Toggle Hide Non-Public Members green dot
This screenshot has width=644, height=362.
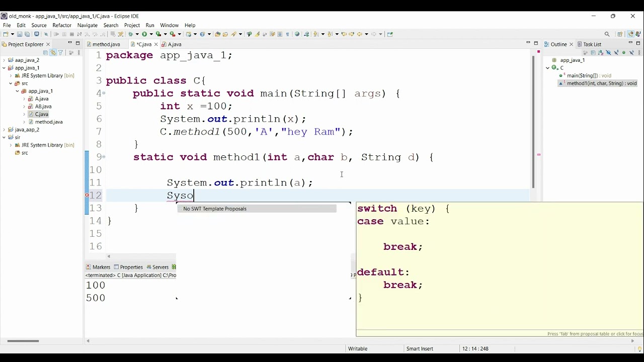(x=624, y=53)
